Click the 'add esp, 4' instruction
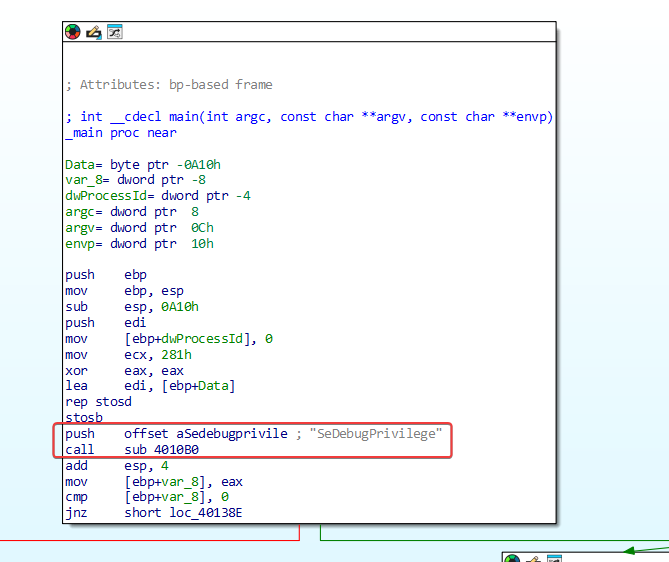 click(117, 466)
